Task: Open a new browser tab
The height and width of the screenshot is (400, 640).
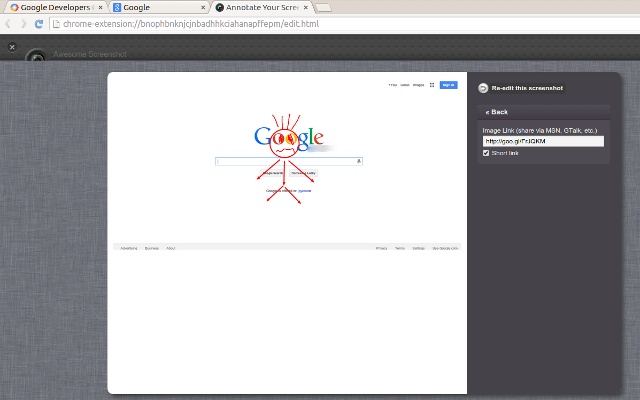Action: (323, 8)
